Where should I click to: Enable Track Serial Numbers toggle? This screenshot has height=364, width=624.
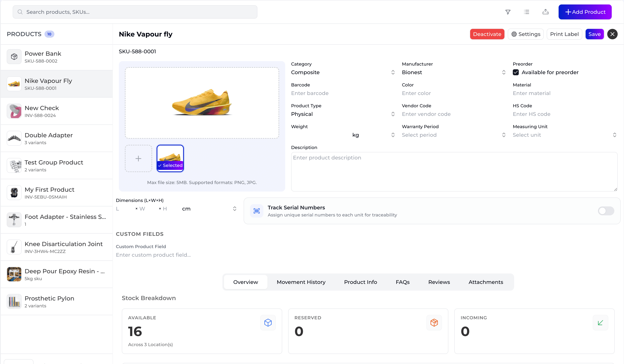click(606, 211)
